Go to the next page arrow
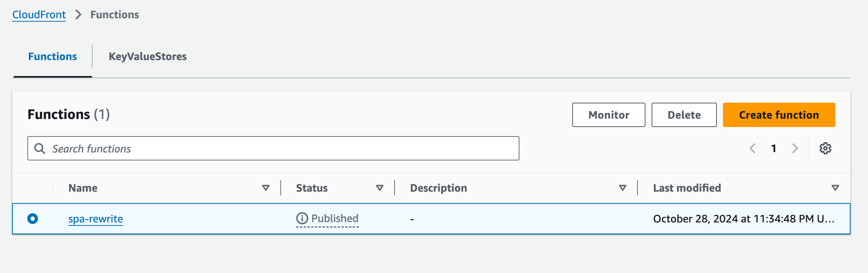The height and width of the screenshot is (273, 868). [795, 148]
